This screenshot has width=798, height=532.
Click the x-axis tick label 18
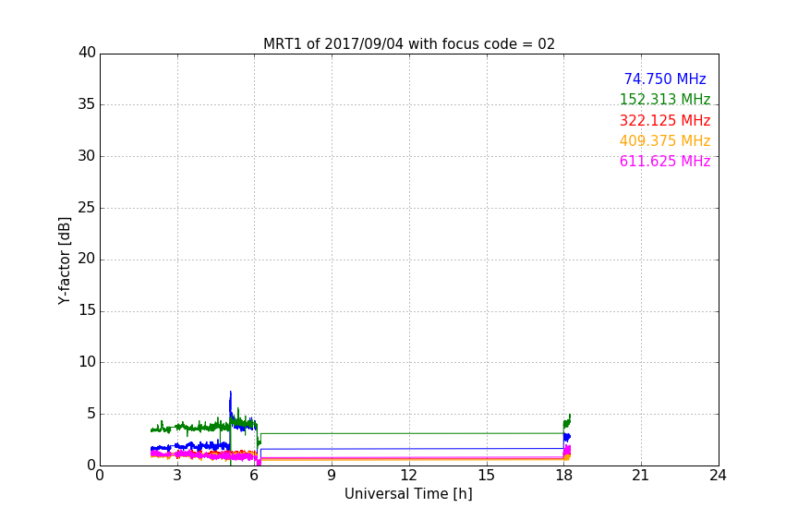point(563,476)
